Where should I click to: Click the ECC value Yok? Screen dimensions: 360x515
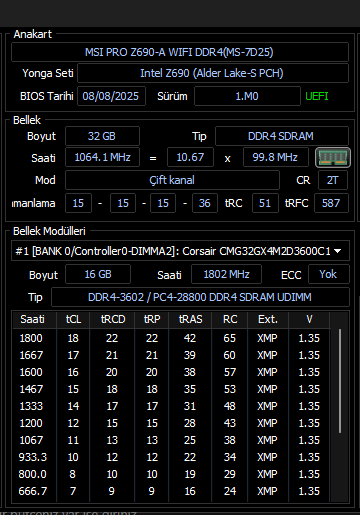coord(329,274)
